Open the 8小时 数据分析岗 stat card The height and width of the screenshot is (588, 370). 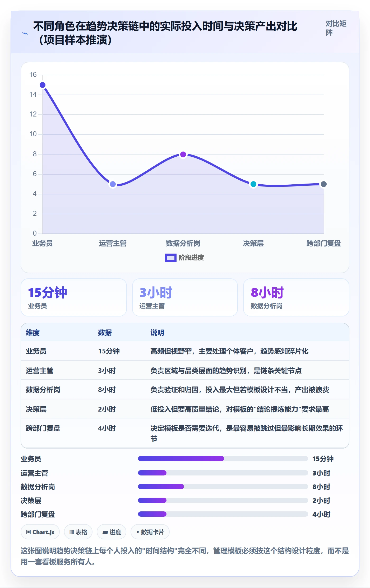click(296, 297)
